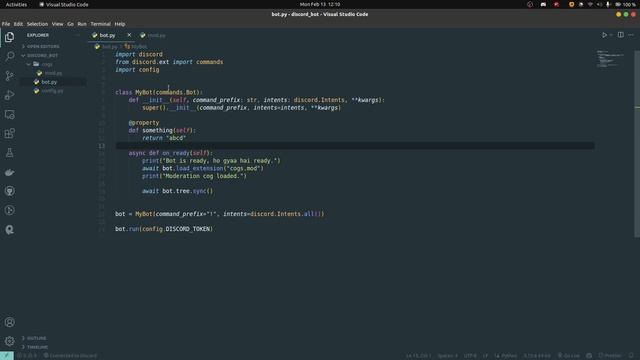Open Visual Studio Code app menu in top bar

coord(64,4)
